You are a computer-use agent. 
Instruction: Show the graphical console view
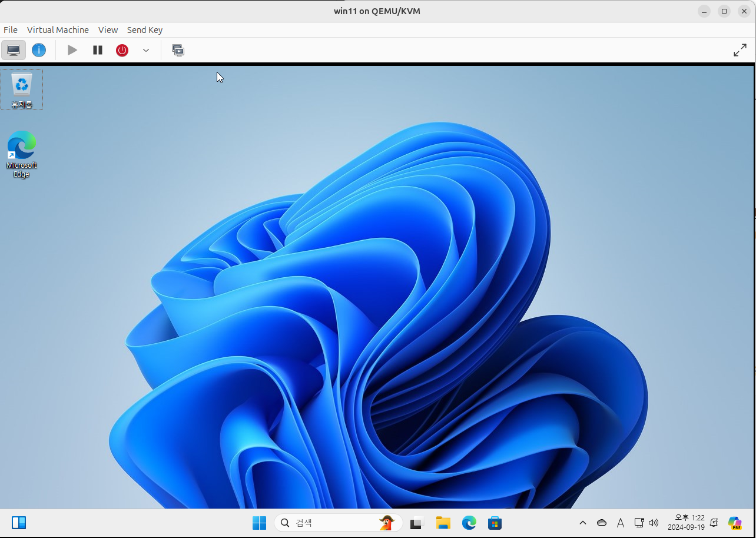coord(14,50)
